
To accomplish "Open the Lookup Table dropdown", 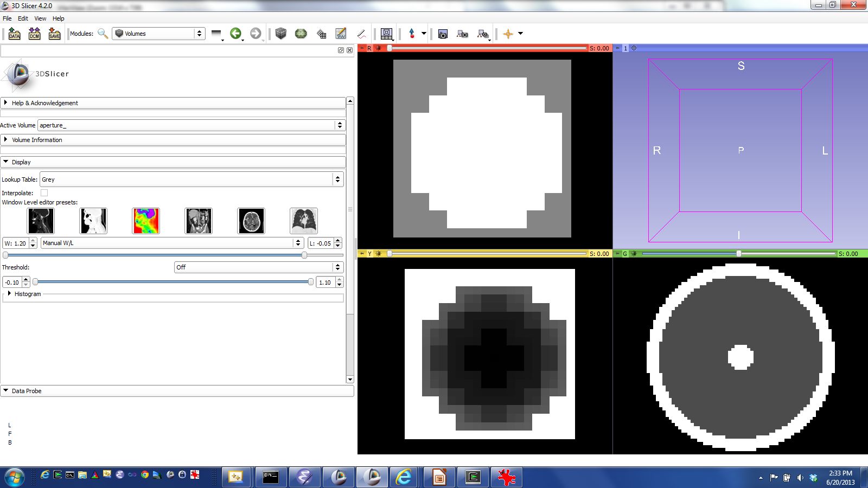I will pyautogui.click(x=192, y=179).
